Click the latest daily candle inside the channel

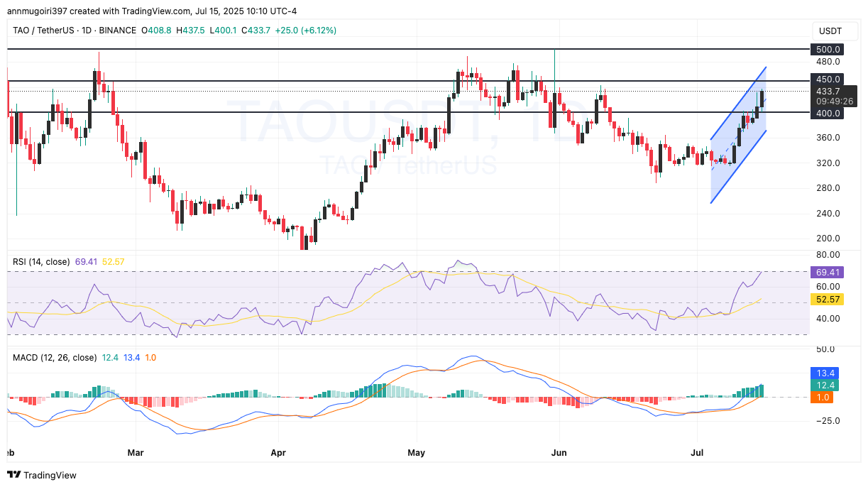coord(762,99)
